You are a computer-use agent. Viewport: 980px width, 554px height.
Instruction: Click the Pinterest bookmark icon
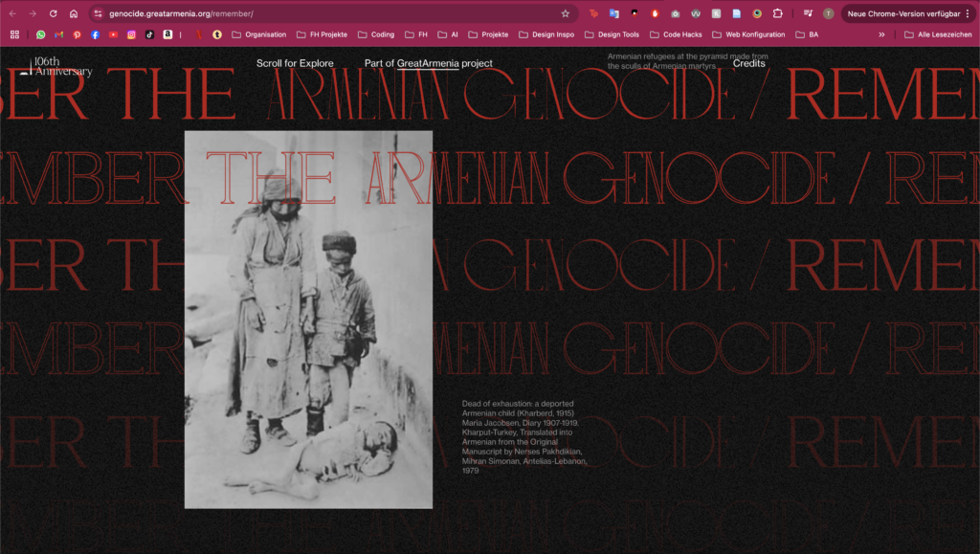point(78,34)
